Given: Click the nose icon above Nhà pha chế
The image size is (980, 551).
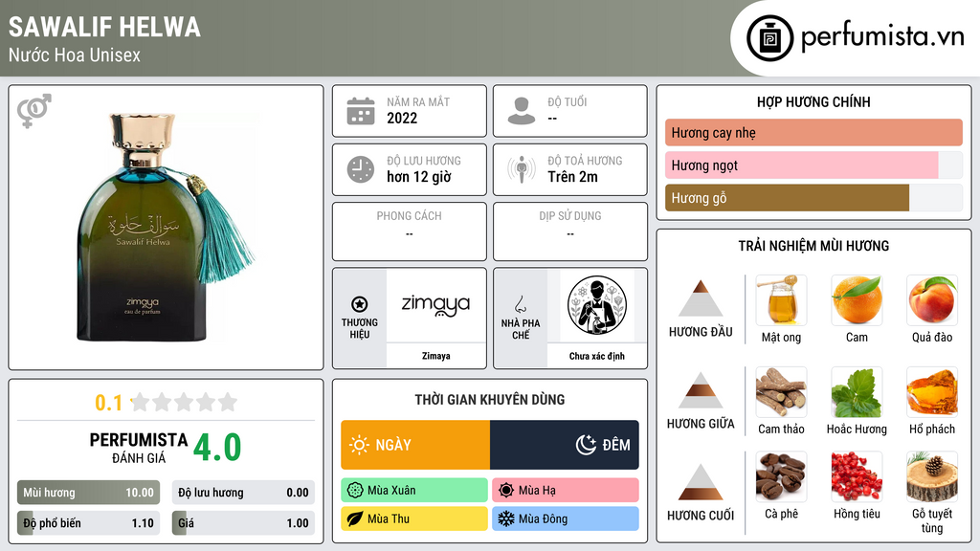Looking at the screenshot, I should tap(520, 304).
